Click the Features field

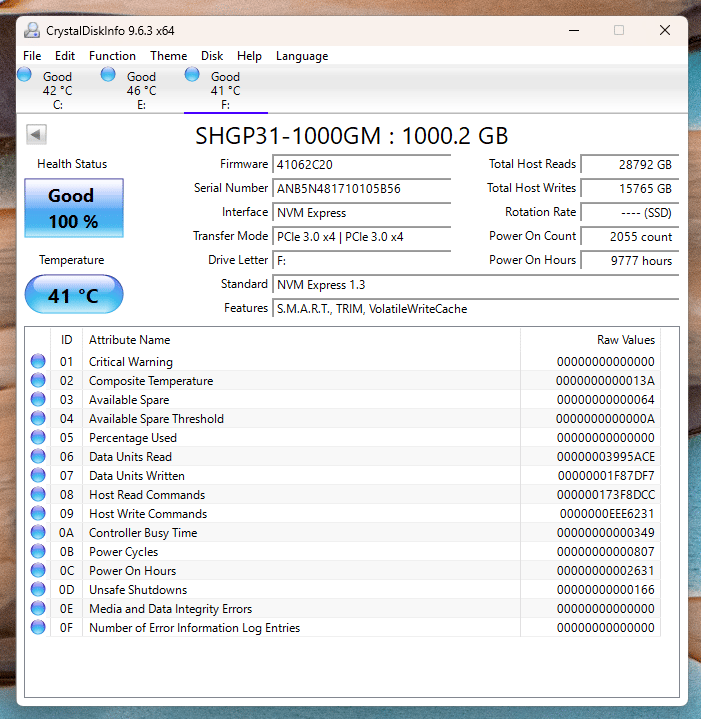475,309
